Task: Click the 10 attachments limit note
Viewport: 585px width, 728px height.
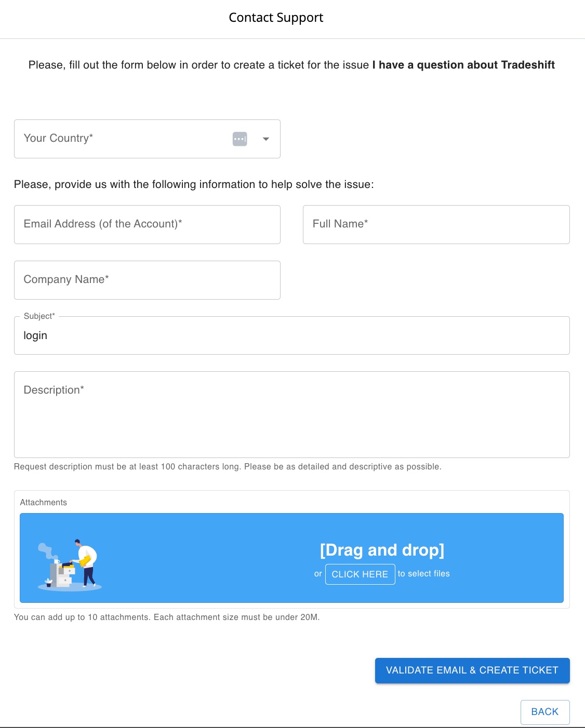Action: pyautogui.click(x=167, y=617)
